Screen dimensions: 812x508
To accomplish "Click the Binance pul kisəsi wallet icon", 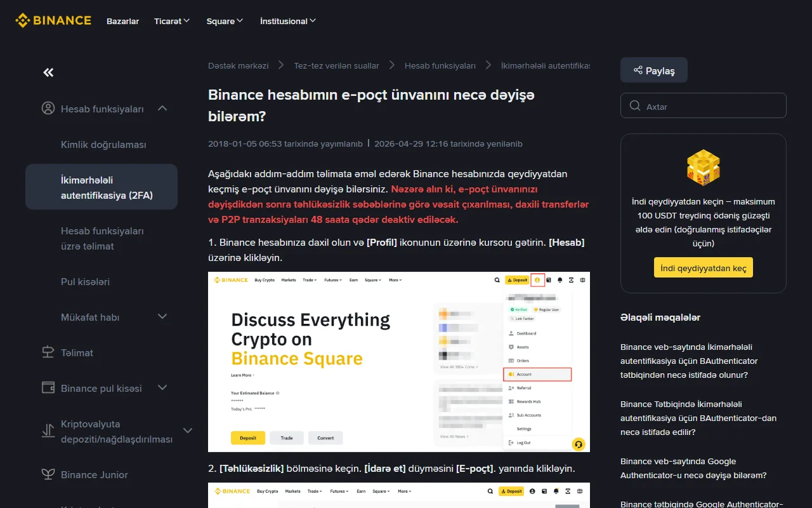I will click(x=48, y=388).
